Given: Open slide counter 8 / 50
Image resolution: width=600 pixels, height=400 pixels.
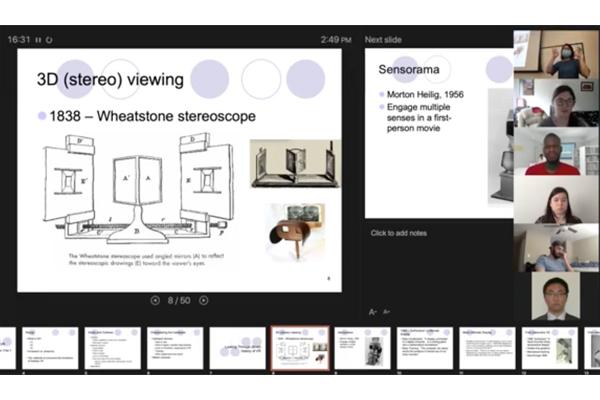Looking at the screenshot, I should click(179, 300).
